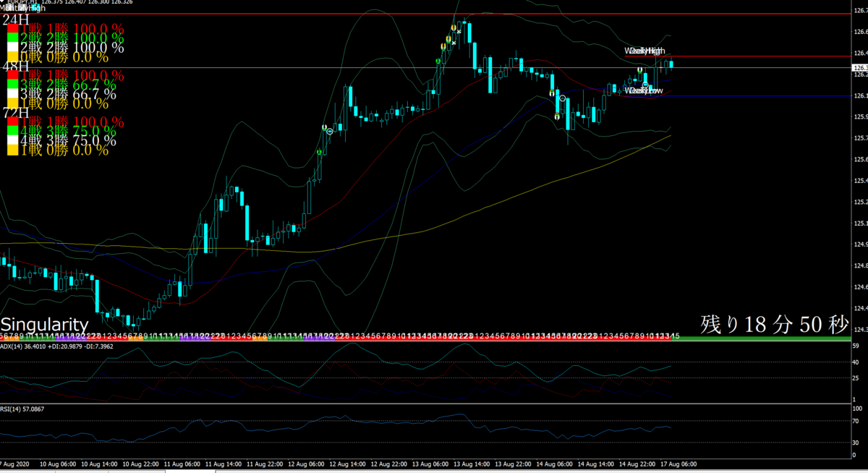The width and height of the screenshot is (868, 473).
Task: Click the white swatch under 48H
Action: click(12, 94)
